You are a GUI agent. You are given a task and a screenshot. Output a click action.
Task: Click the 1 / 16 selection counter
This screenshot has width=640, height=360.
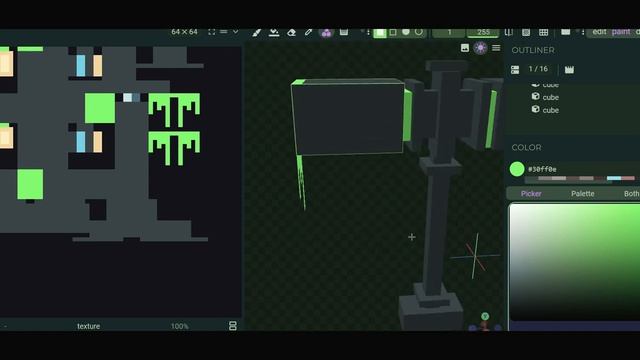tap(538, 69)
